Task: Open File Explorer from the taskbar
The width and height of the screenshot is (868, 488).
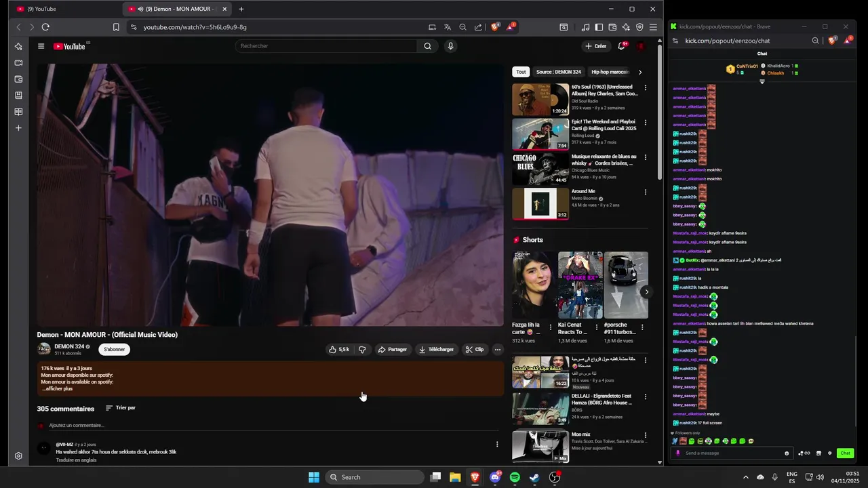Action: [x=455, y=477]
